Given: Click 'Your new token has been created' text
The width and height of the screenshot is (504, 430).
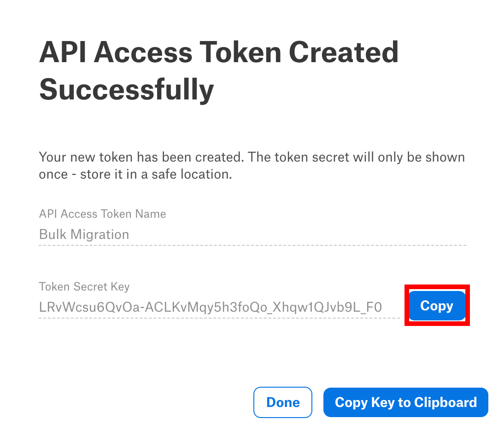Looking at the screenshot, I should (142, 157).
